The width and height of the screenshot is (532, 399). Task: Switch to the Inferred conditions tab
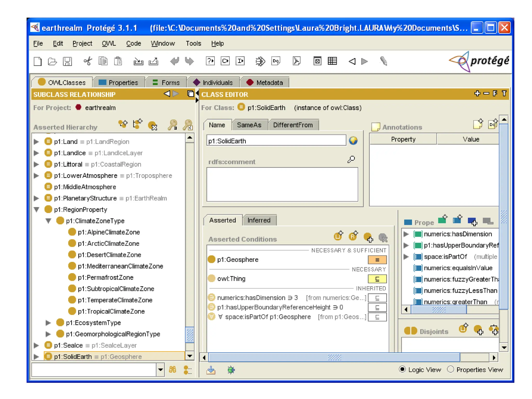pos(259,220)
